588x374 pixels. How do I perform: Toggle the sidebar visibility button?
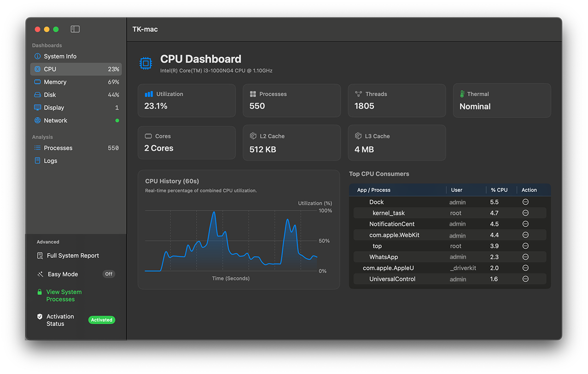(75, 29)
